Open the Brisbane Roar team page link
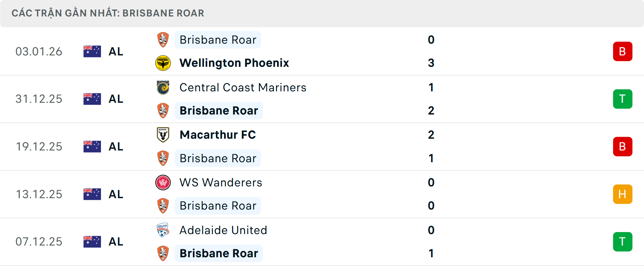 click(218, 39)
